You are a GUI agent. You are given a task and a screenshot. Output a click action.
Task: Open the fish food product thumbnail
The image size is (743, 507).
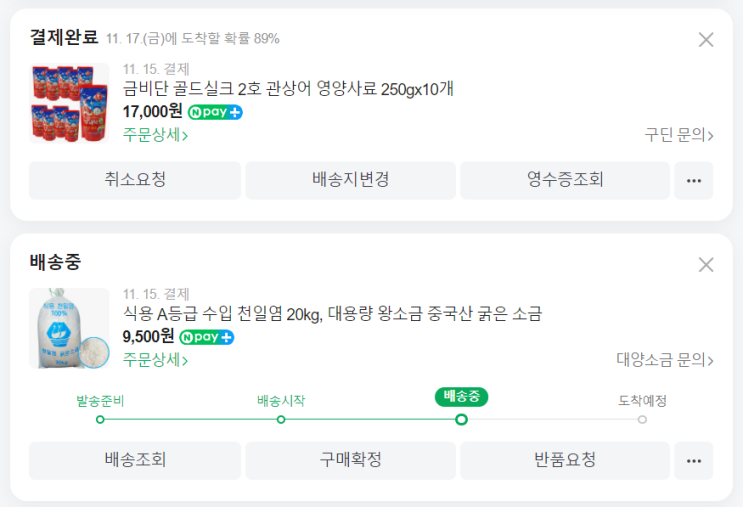tap(69, 103)
